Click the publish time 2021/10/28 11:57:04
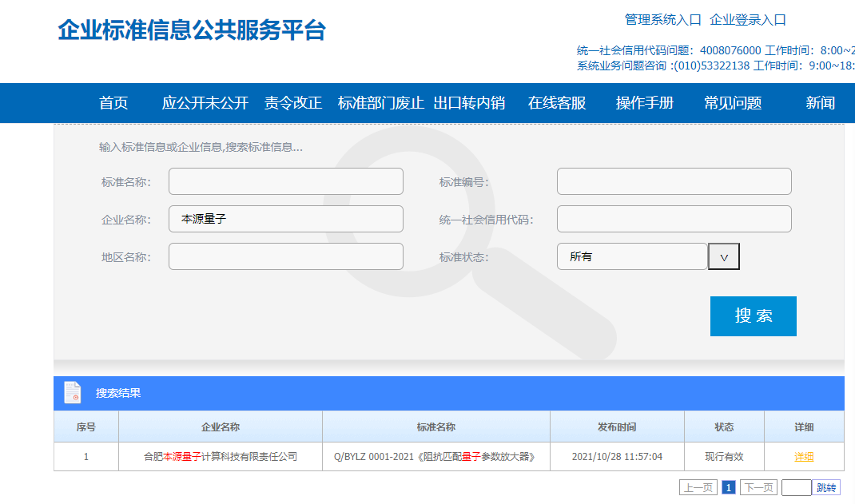855x504 pixels. click(617, 457)
